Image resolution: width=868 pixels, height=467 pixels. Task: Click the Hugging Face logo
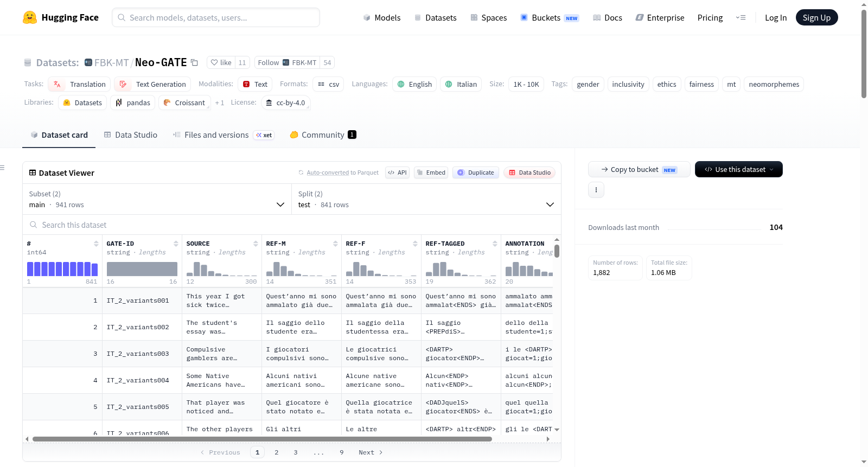tap(60, 17)
